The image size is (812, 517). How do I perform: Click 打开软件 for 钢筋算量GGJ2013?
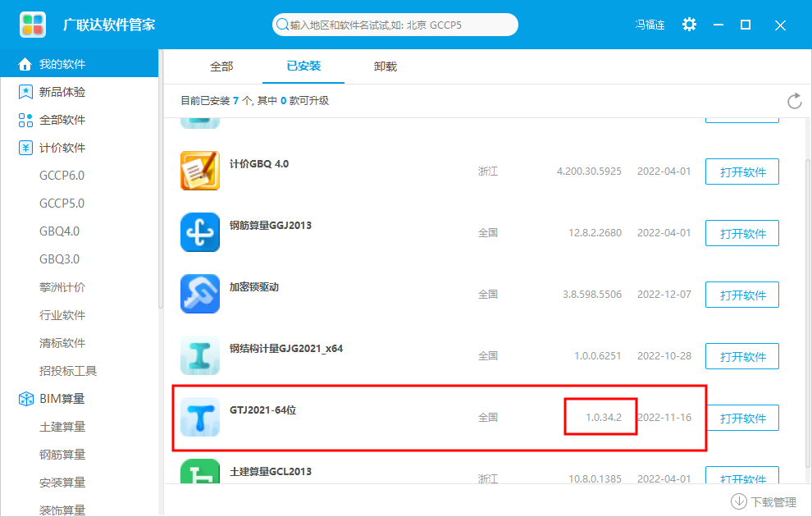[742, 233]
